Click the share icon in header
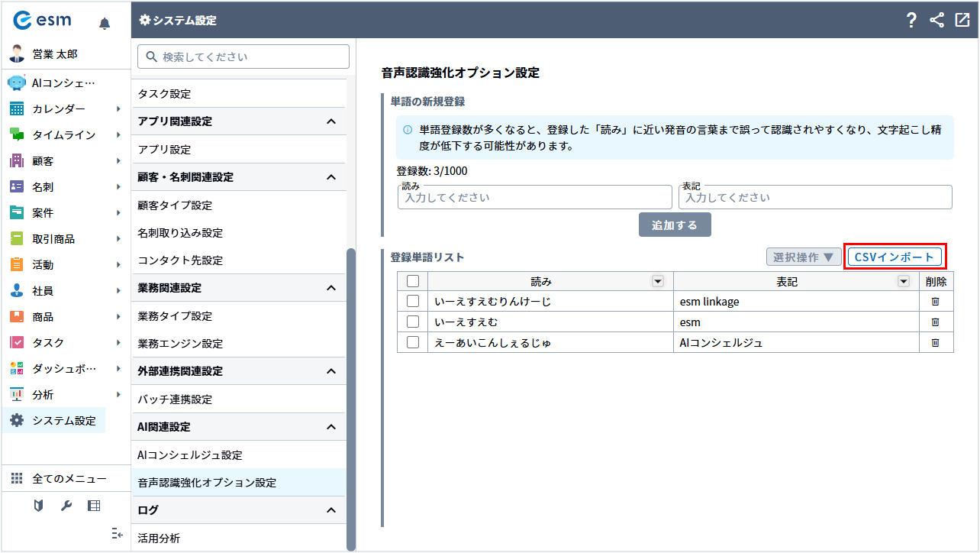This screenshot has height=553, width=980. coord(936,21)
